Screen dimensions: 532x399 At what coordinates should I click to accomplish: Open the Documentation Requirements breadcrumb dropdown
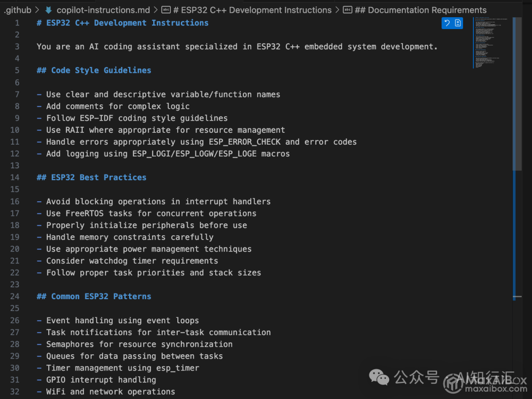(x=421, y=9)
